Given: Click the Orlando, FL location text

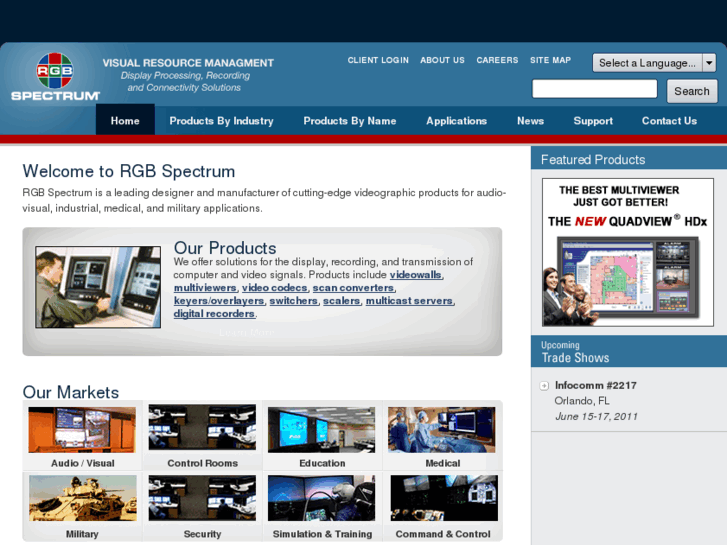Looking at the screenshot, I should pos(582,401).
